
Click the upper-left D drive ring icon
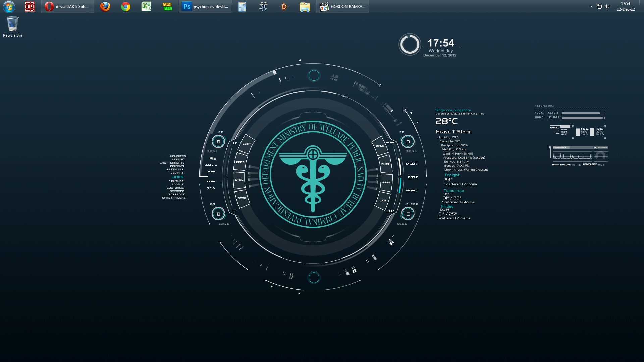click(218, 142)
